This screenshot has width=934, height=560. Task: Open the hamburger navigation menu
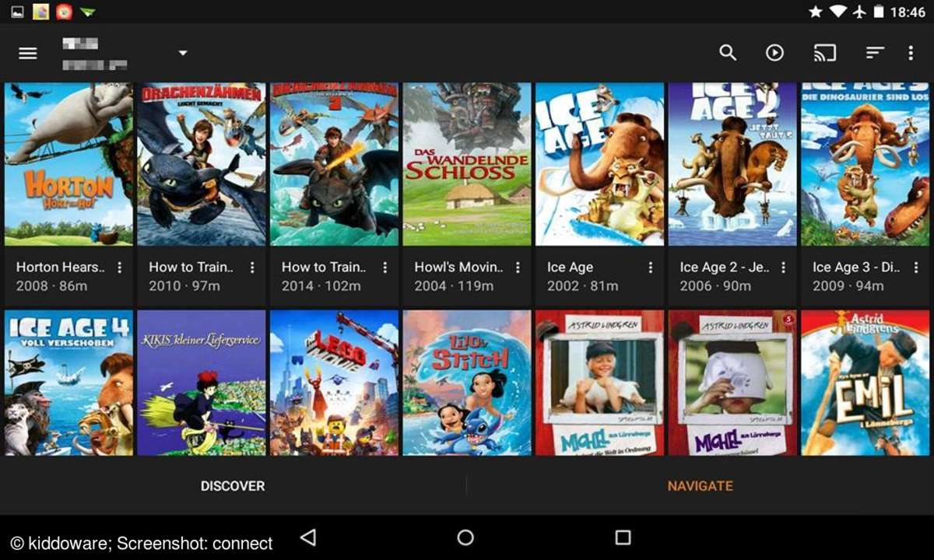28,53
